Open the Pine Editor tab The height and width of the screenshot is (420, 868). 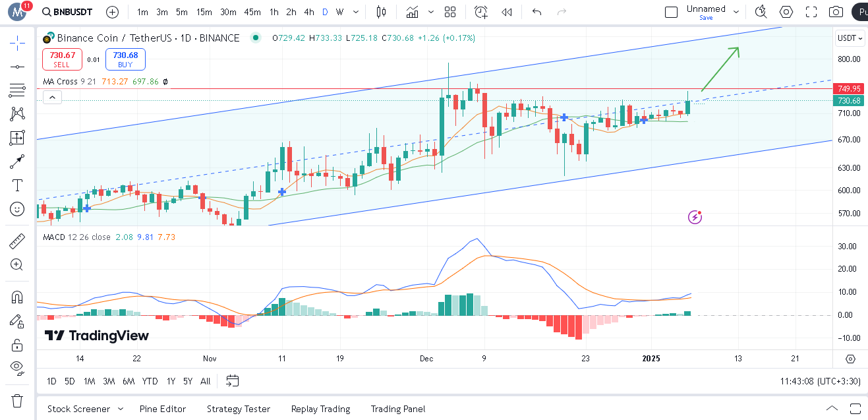163,409
